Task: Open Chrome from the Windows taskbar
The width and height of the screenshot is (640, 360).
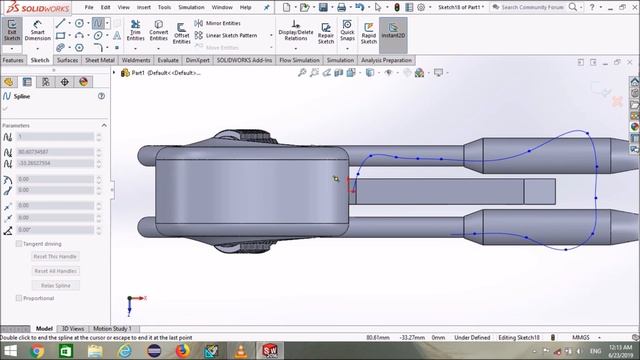Action: click(37, 351)
